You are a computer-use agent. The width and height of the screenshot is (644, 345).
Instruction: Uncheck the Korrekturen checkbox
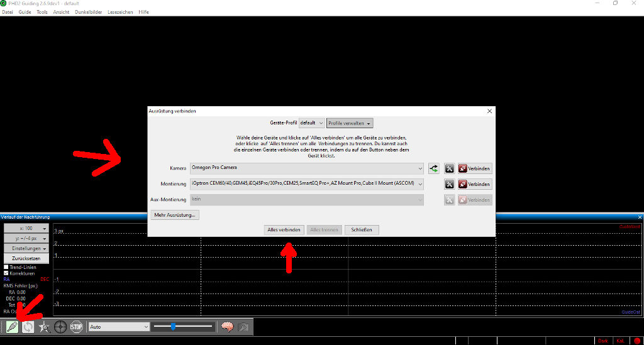(7, 273)
